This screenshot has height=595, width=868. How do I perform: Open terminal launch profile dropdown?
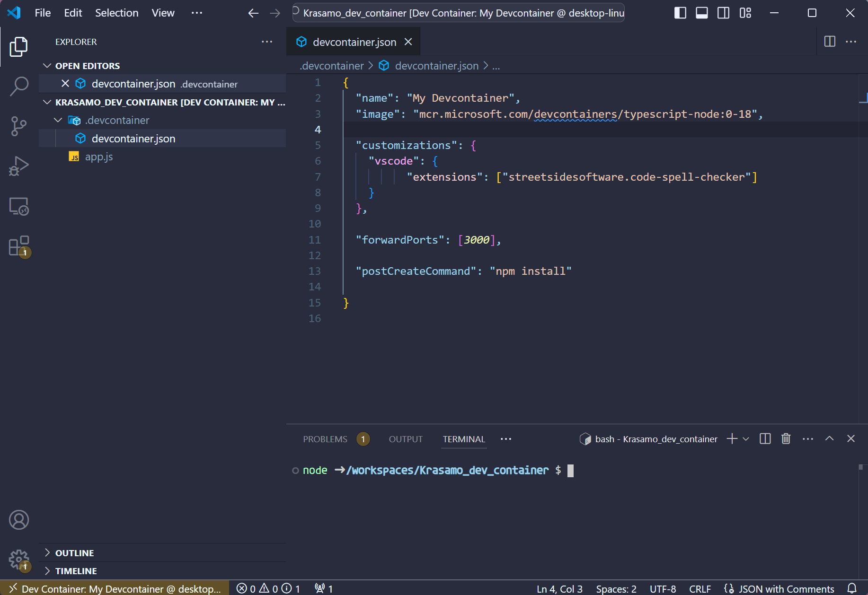746,439
